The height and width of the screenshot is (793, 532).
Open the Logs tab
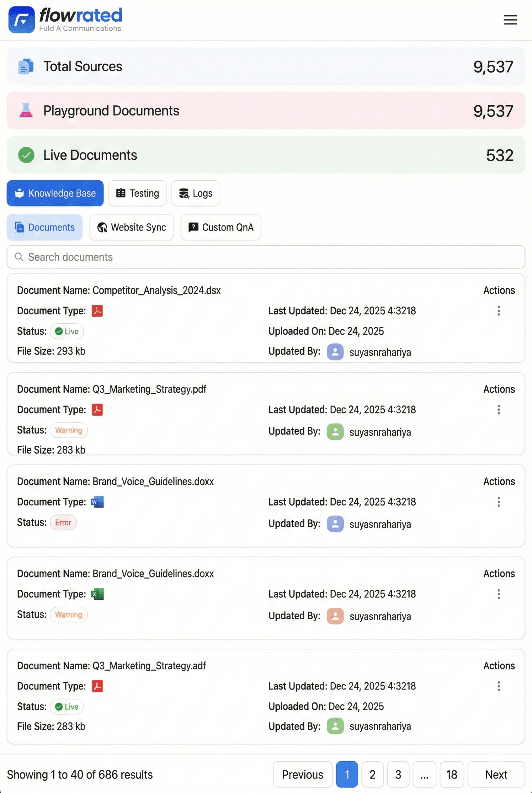click(x=195, y=193)
